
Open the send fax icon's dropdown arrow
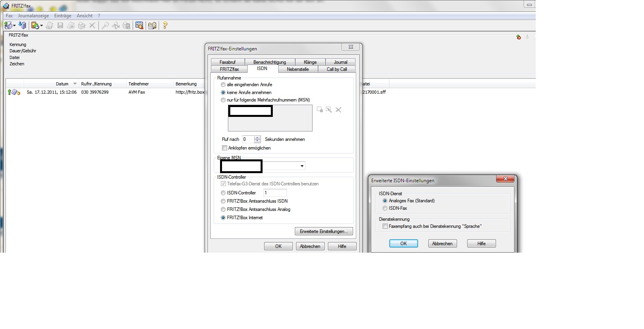pyautogui.click(x=14, y=26)
